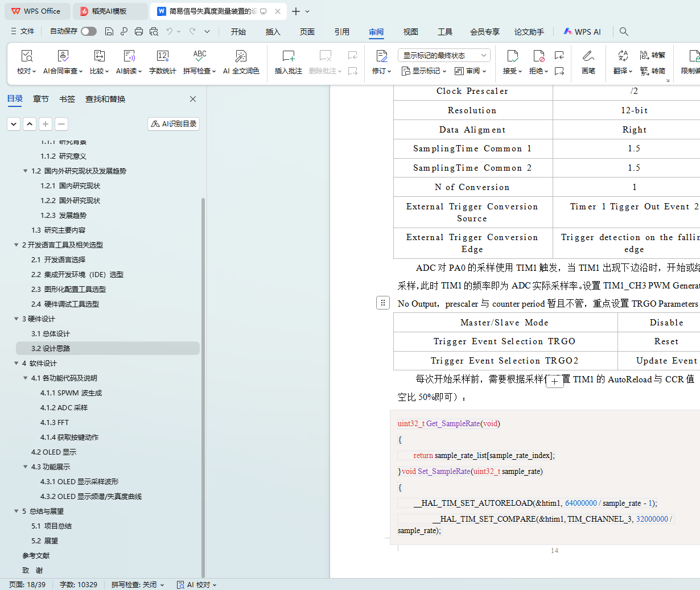The image size is (700, 590).
Task: Toggle the 自动保存 autosave switch
Action: pos(89,32)
